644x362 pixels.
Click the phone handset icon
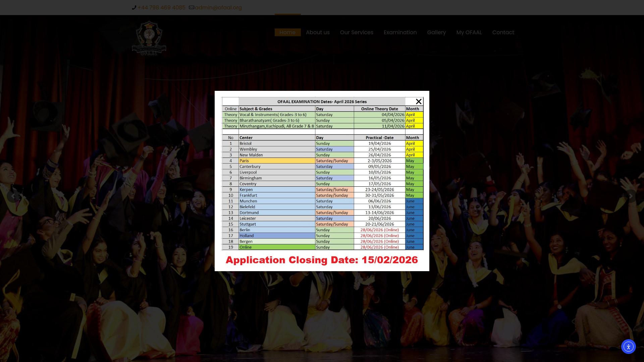click(x=134, y=7)
